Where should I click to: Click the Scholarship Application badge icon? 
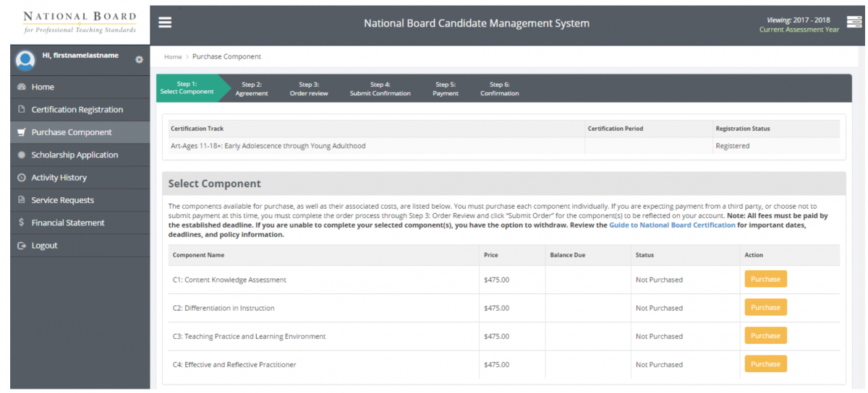point(21,155)
